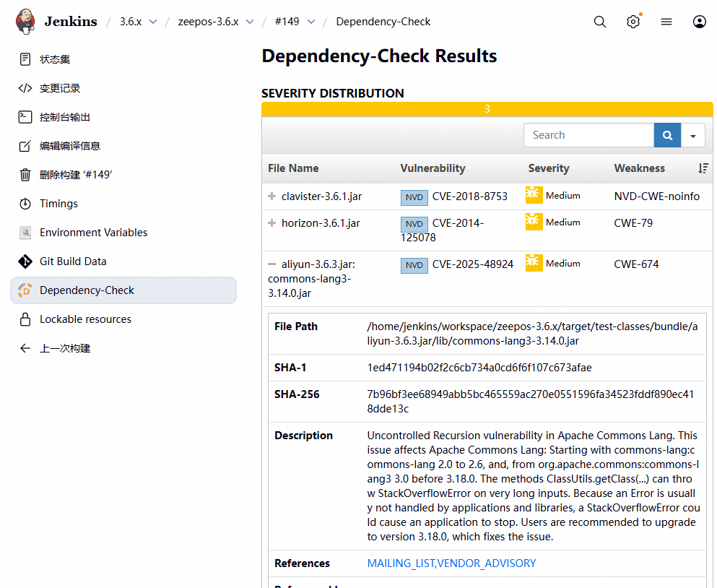The height and width of the screenshot is (588, 717).
Task: Expand the horizon-3.6.1.jar row
Action: point(272,223)
